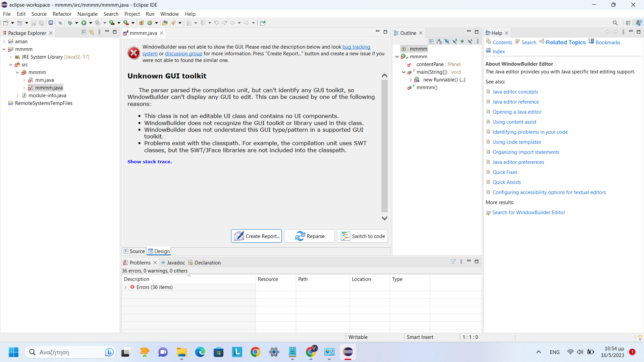The height and width of the screenshot is (362, 644).
Task: Click the error description scrollbar track
Action: [x=384, y=146]
